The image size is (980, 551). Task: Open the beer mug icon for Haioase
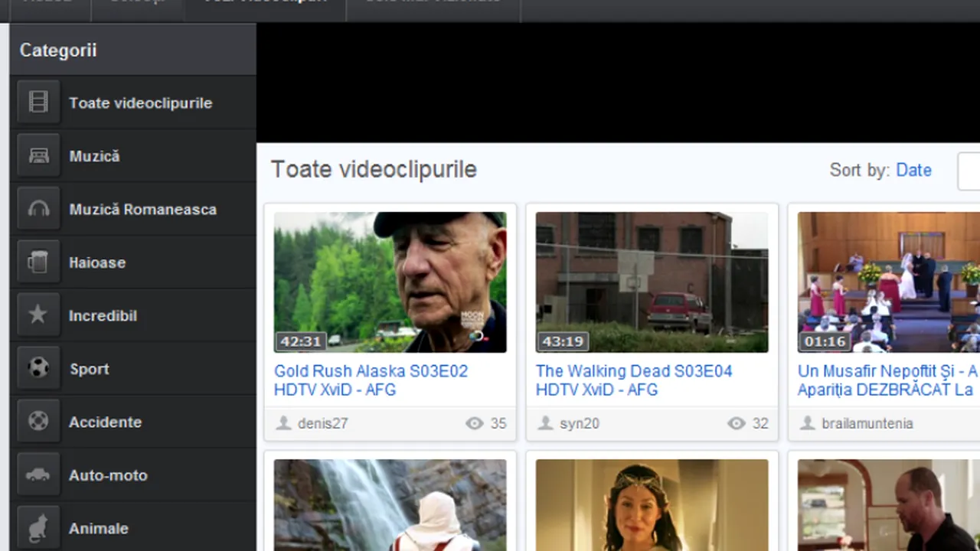pyautogui.click(x=38, y=262)
